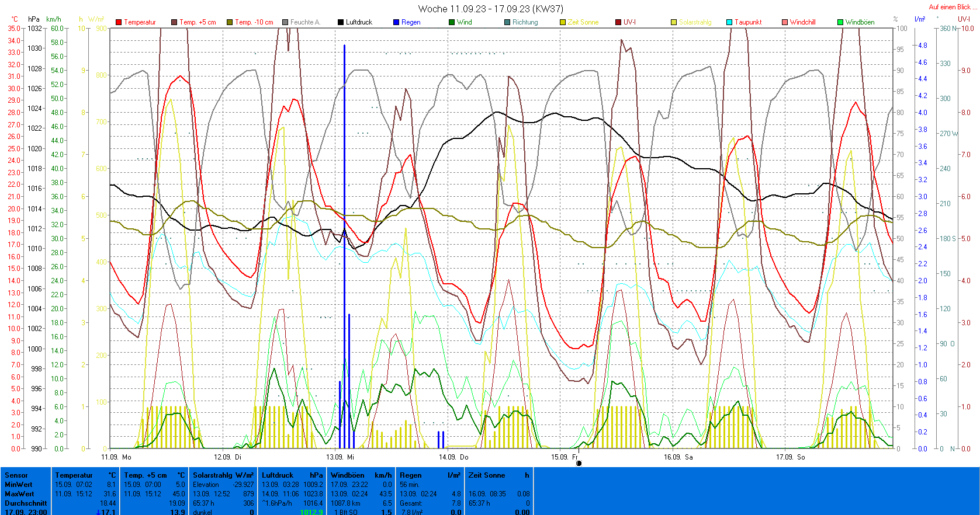Click the green Wind legend swatch

point(452,22)
